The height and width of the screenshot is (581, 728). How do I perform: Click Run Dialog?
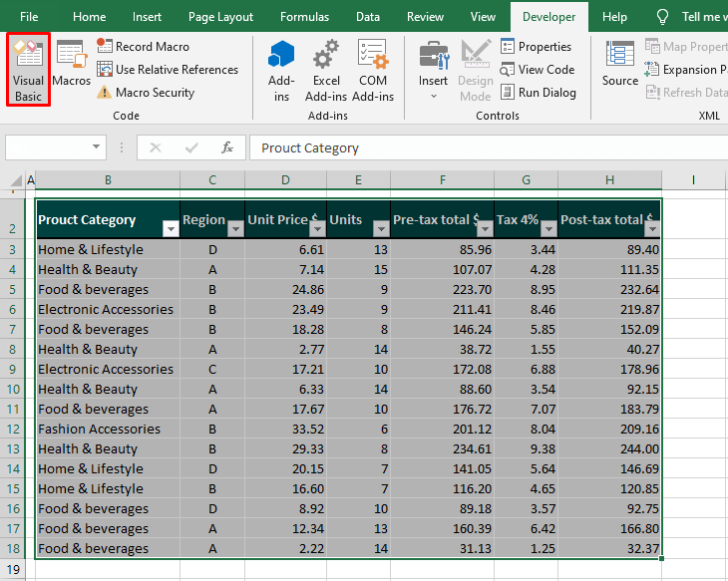[539, 93]
